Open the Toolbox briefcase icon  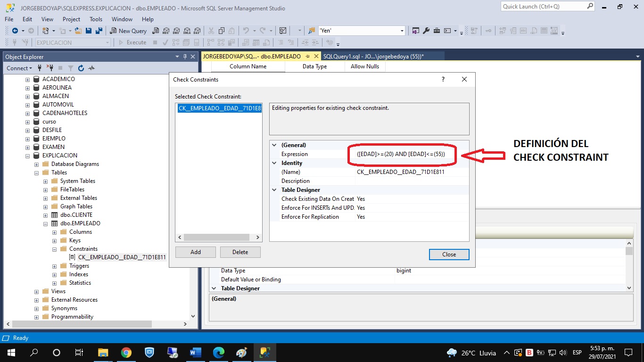437,31
